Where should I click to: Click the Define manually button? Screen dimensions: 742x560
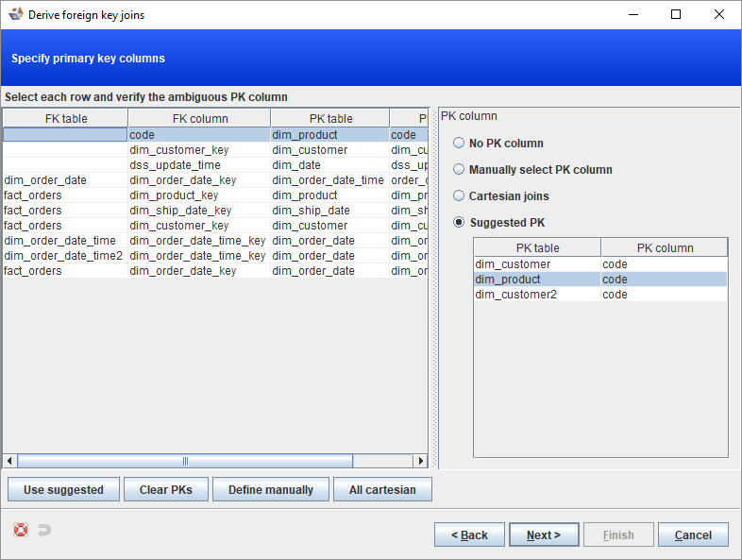[271, 489]
